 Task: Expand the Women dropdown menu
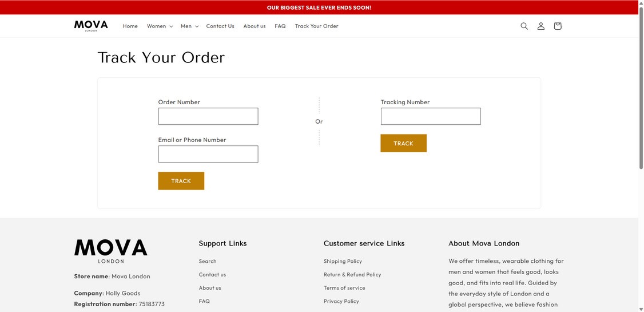pyautogui.click(x=160, y=26)
